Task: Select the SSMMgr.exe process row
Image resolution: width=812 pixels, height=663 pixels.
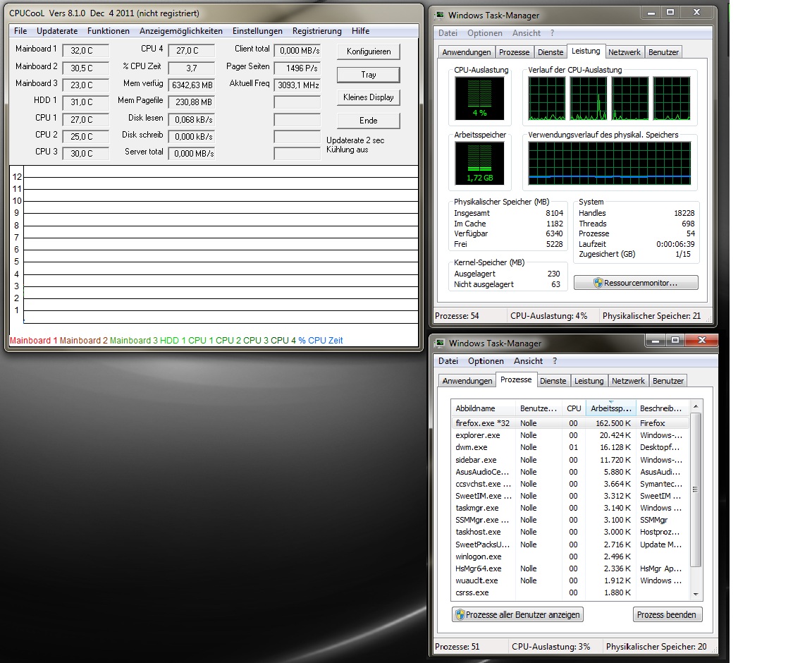Action: coord(570,520)
